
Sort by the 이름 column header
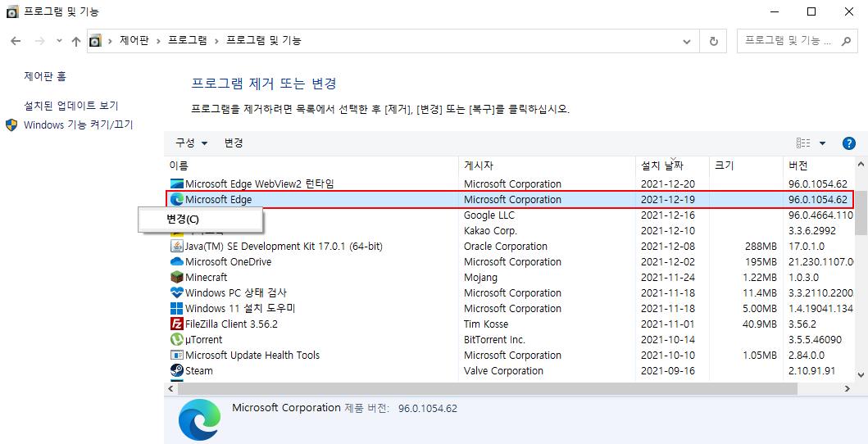pos(311,165)
